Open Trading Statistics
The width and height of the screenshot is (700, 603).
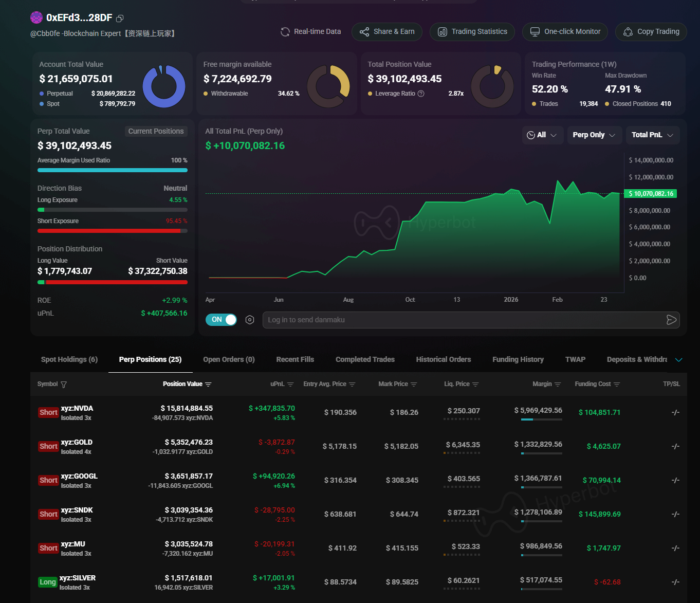click(x=472, y=32)
